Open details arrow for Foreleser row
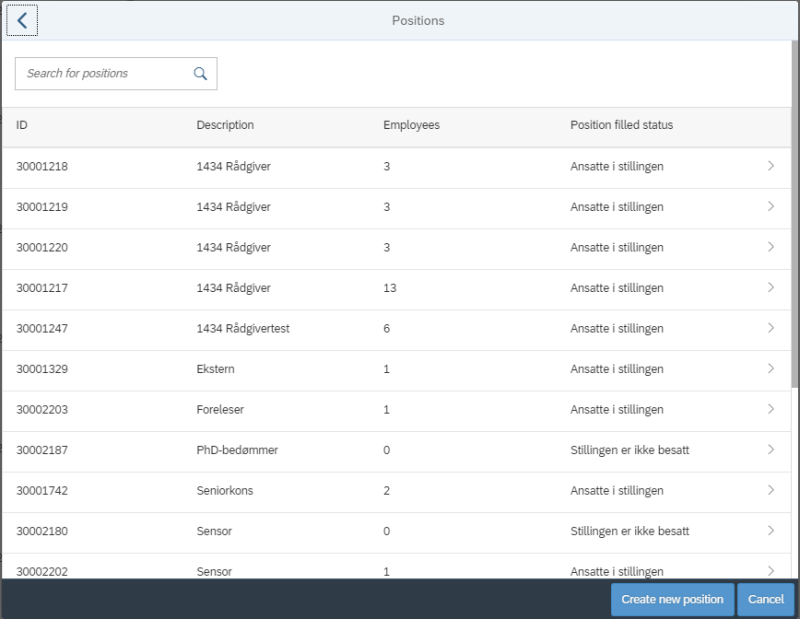 click(770, 409)
